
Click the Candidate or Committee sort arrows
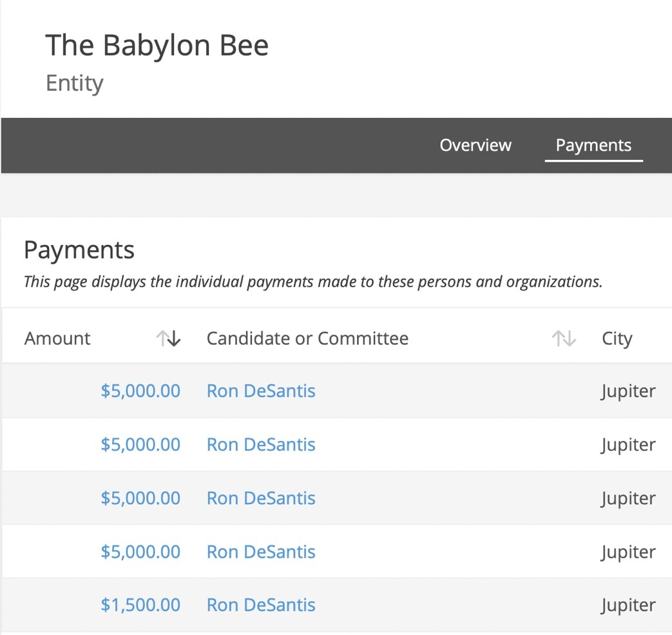click(x=564, y=338)
